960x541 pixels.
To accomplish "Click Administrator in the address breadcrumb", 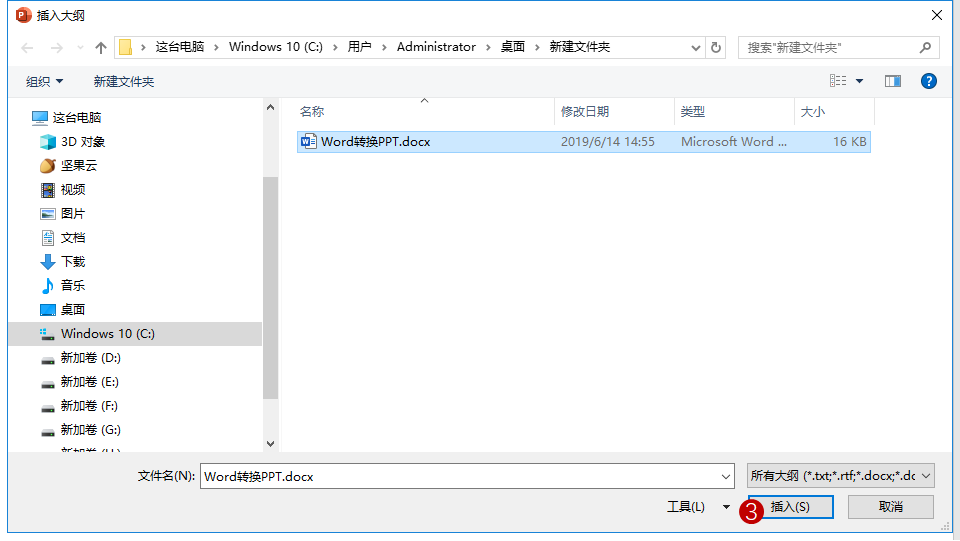I will point(436,47).
